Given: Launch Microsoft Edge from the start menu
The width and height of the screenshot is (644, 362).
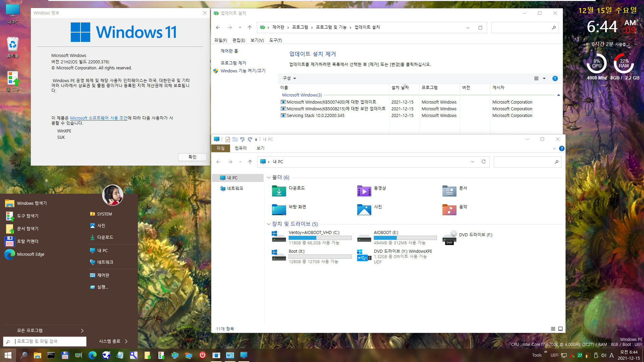Looking at the screenshot, I should tap(25, 254).
